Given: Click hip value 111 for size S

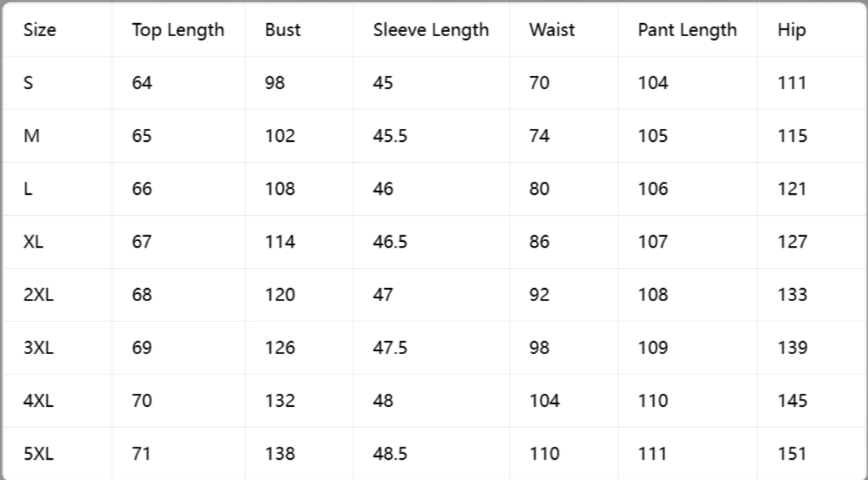Looking at the screenshot, I should 791,83.
